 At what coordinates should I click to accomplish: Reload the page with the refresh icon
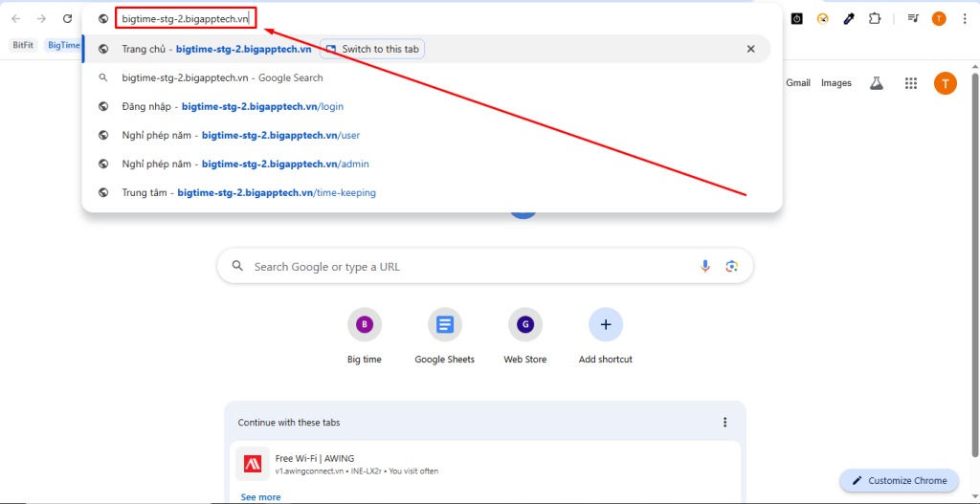[67, 18]
